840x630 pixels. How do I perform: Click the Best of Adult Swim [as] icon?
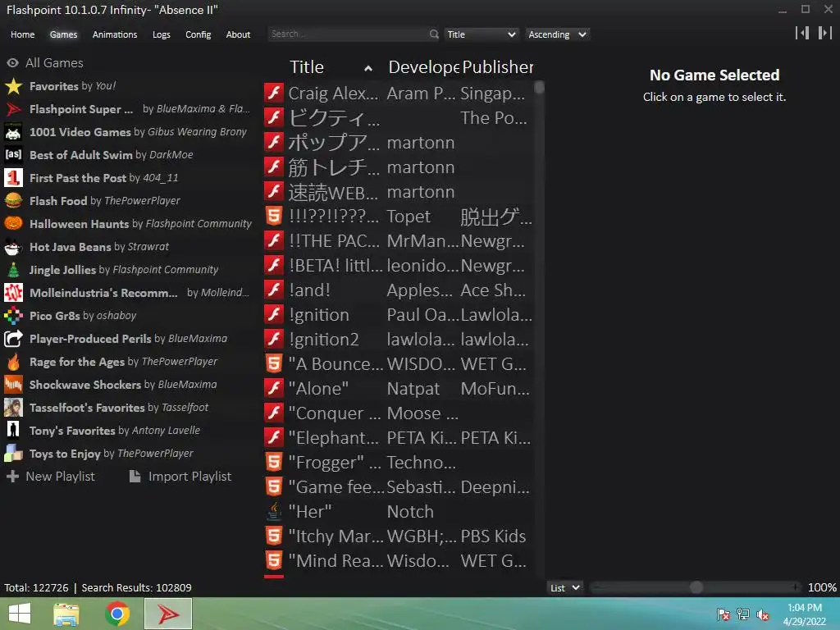point(13,155)
